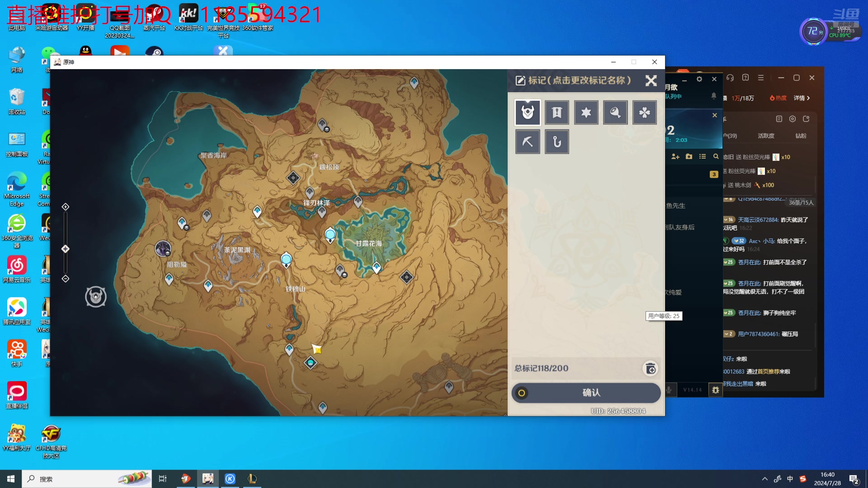Viewport: 868px width, 488px height.
Task: Click the list document icon in chat panel
Action: (x=779, y=119)
